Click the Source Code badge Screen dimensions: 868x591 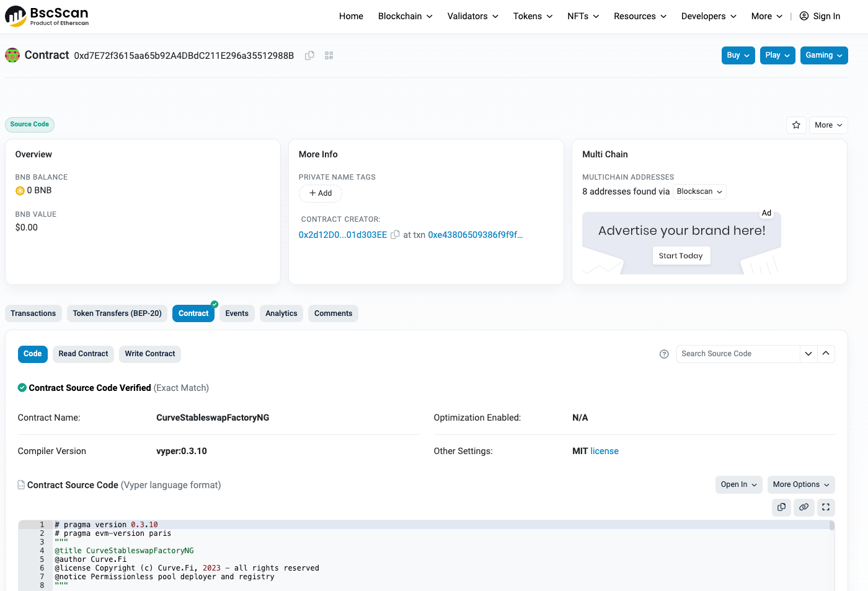pyautogui.click(x=30, y=125)
